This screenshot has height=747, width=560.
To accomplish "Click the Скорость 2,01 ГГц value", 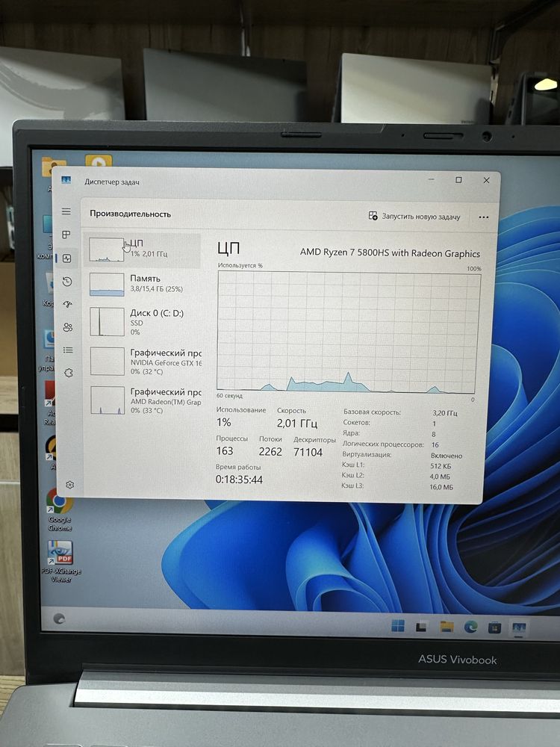I will pyautogui.click(x=297, y=423).
